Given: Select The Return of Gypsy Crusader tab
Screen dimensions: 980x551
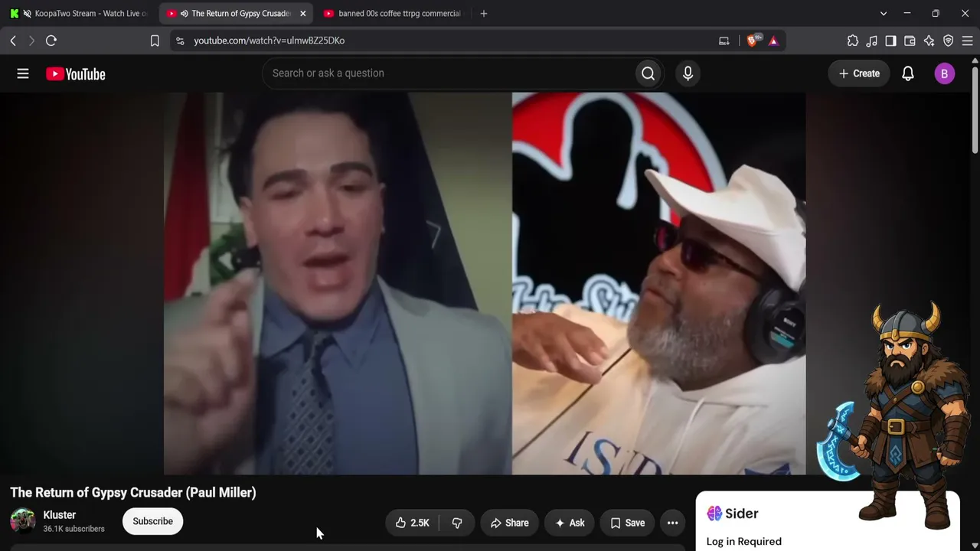Looking at the screenshot, I should click(237, 14).
